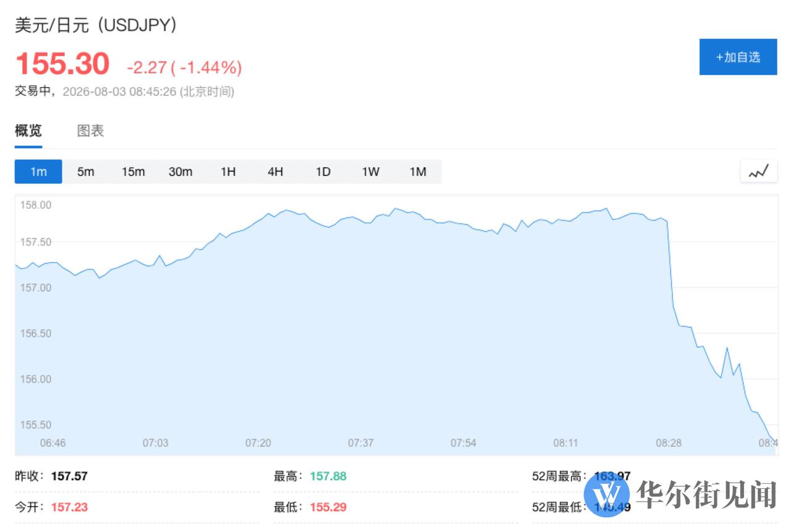Click the 06:46 time axis label
The height and width of the screenshot is (532, 791).
click(x=53, y=443)
